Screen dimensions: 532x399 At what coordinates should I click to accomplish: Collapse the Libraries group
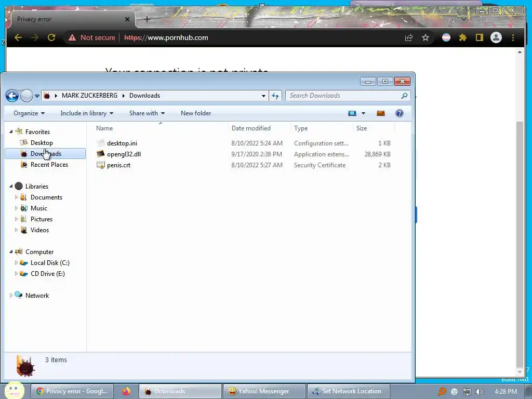click(x=11, y=187)
